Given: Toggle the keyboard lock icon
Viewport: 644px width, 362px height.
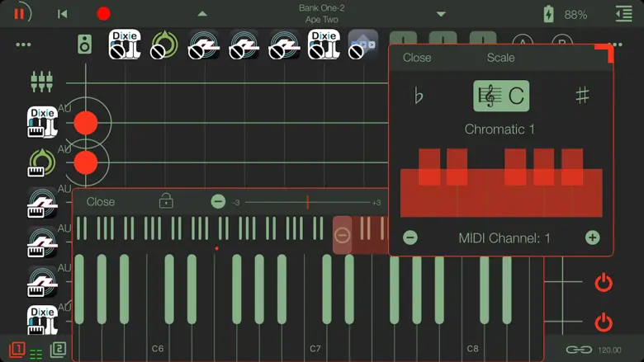Looking at the screenshot, I should [x=166, y=201].
